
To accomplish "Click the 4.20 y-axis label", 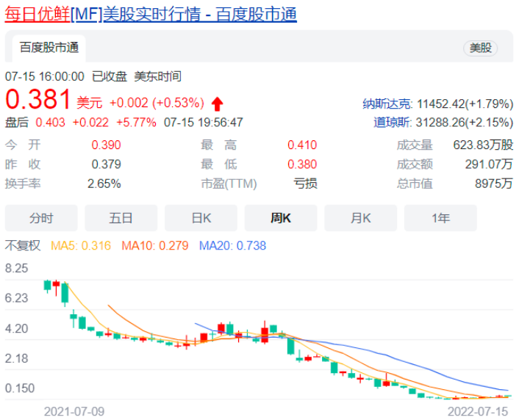I will 17,329.
